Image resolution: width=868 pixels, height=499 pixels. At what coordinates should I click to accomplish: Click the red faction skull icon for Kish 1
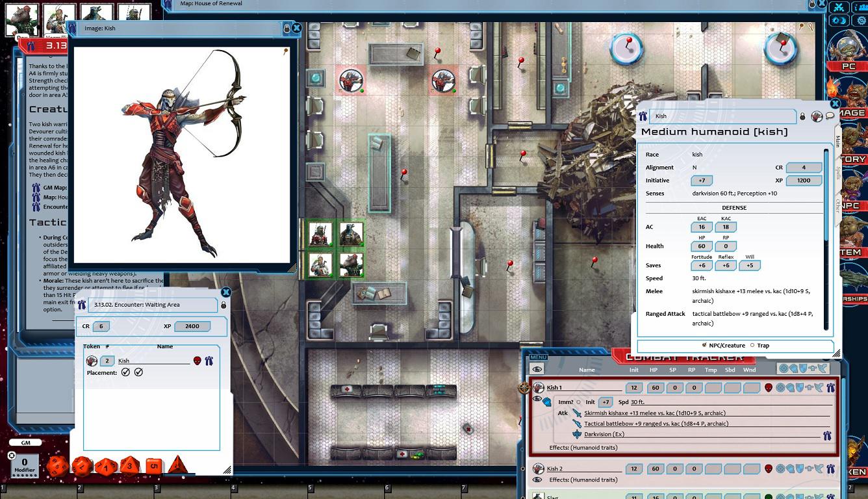point(768,388)
